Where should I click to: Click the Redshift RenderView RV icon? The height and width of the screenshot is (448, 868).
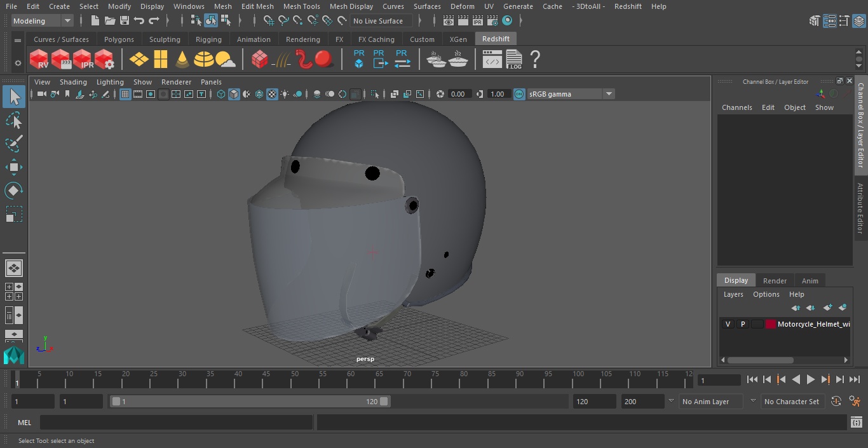39,60
